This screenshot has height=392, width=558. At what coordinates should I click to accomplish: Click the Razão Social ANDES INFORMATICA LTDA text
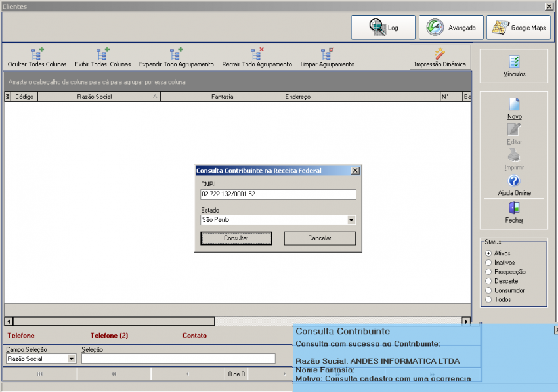click(x=377, y=361)
